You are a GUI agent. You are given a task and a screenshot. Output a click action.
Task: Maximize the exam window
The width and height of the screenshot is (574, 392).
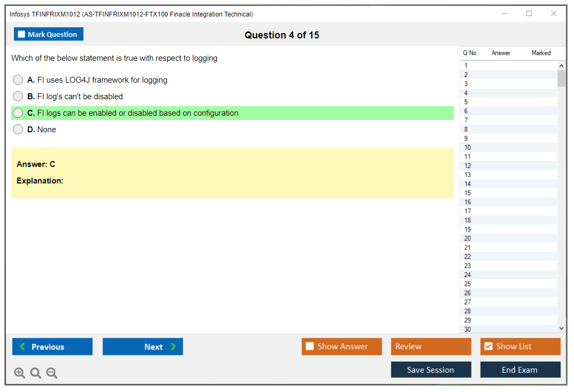pyautogui.click(x=529, y=14)
